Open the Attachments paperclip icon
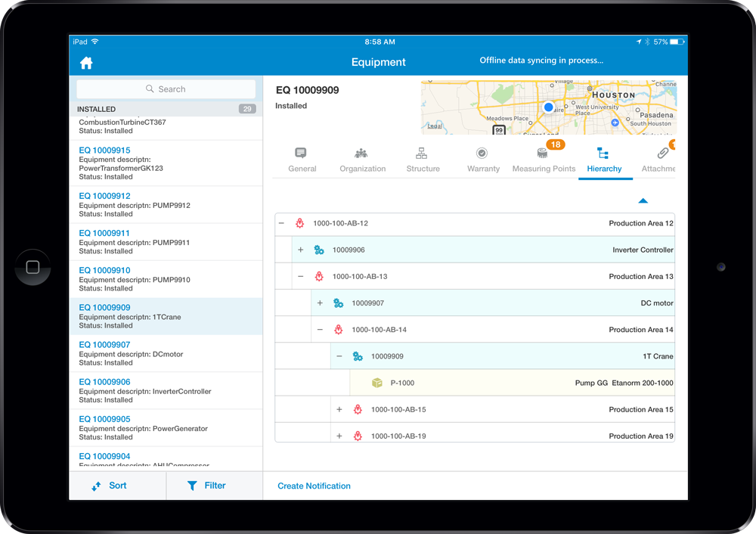This screenshot has width=756, height=534. (663, 154)
